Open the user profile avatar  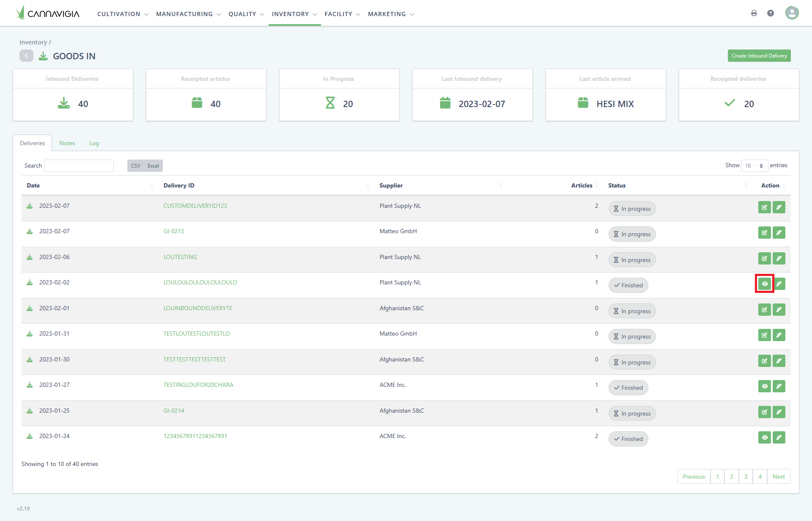[792, 13]
